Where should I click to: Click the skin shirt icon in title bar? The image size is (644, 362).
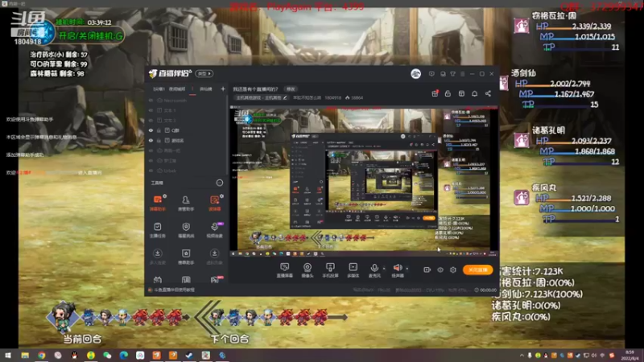[452, 74]
